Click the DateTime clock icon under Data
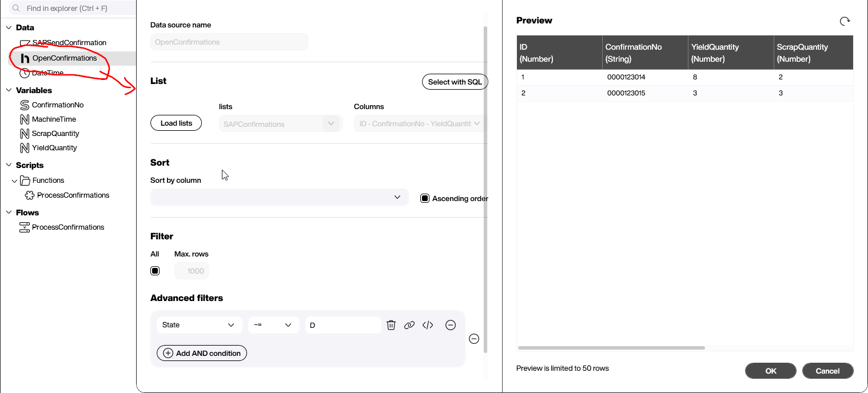 (25, 73)
